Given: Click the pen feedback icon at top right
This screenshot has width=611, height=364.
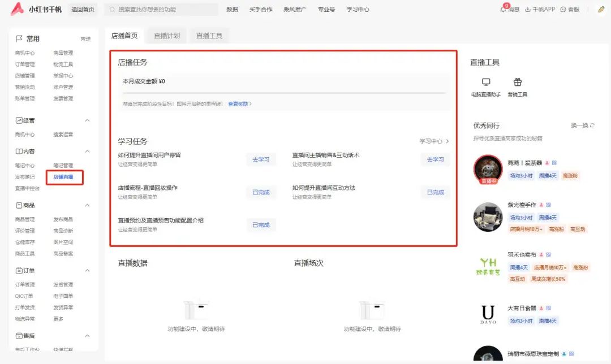Looking at the screenshot, I should point(601,10).
